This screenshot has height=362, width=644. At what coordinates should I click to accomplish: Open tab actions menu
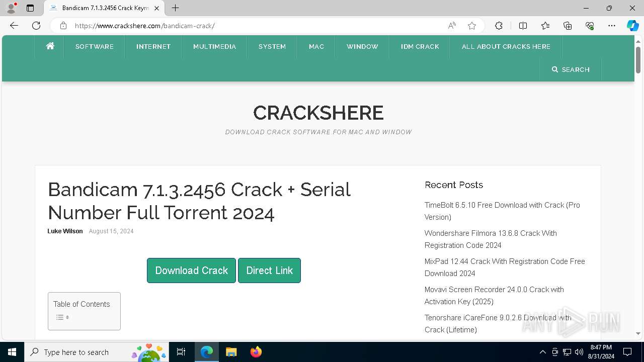(30, 8)
